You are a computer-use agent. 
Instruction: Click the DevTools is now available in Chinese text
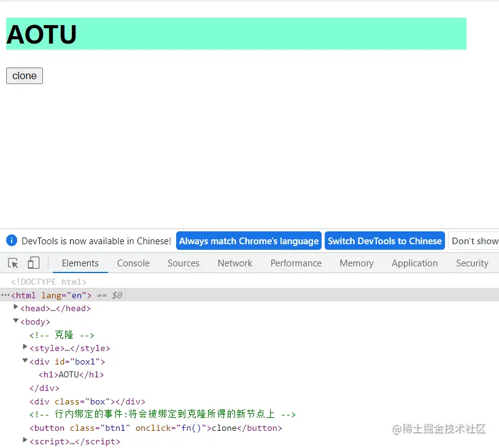tap(96, 241)
